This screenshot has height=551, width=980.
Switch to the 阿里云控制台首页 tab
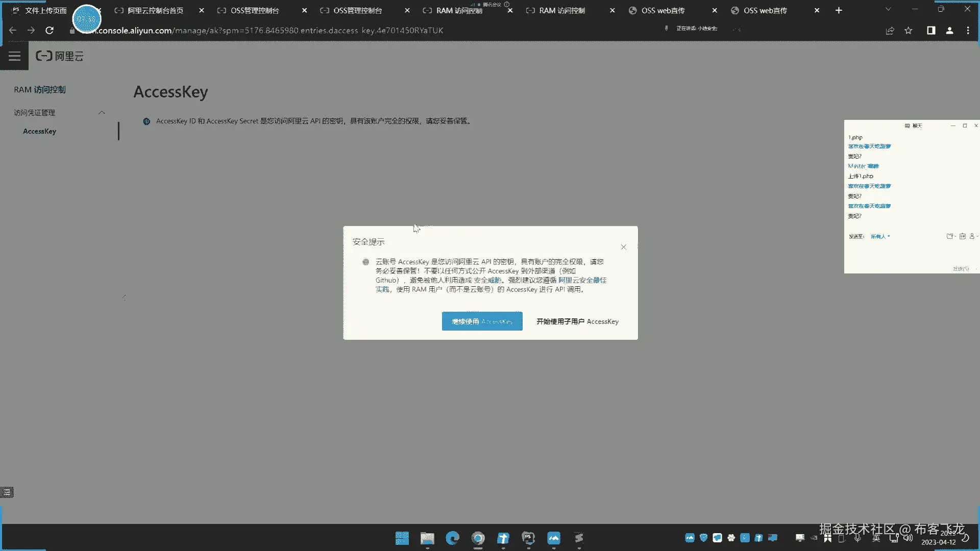(155, 10)
